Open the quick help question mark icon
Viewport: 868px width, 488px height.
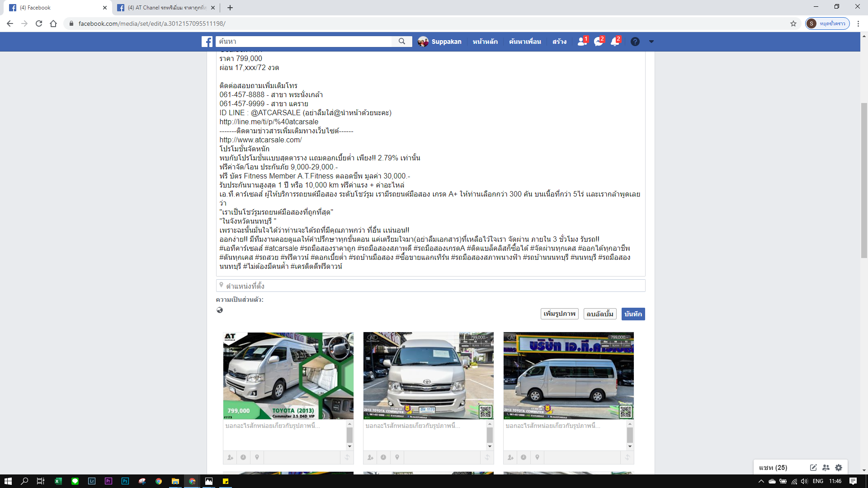pos(635,42)
